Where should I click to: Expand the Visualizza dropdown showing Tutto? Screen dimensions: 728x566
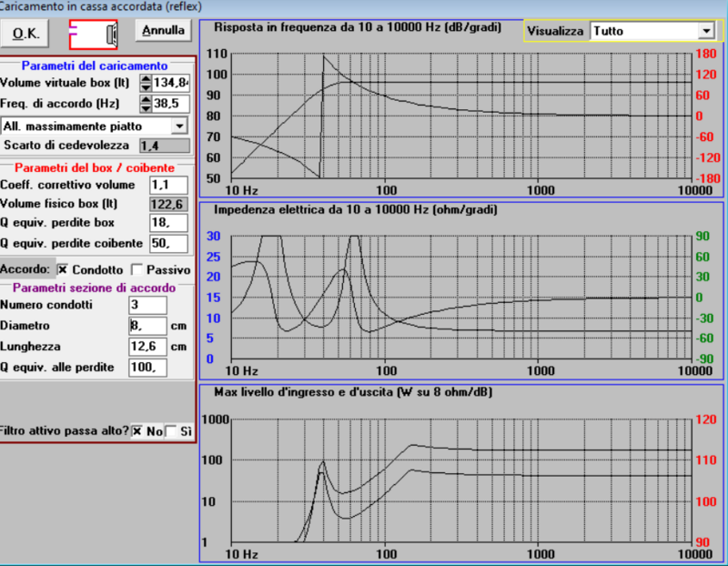pyautogui.click(x=706, y=31)
